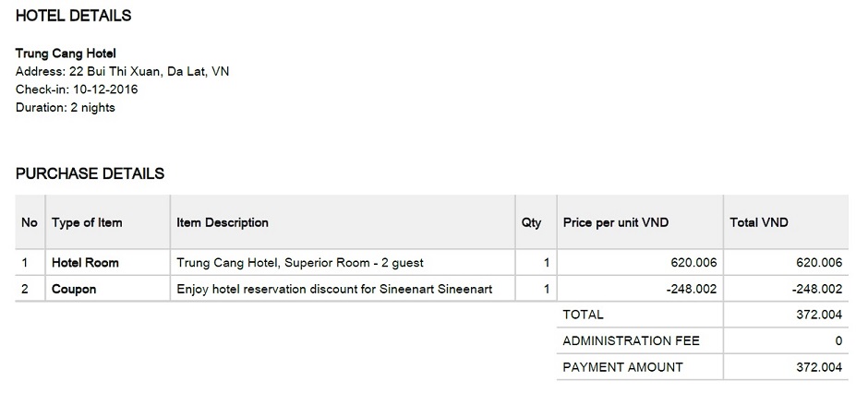Select the Trung Cang Hotel name
868x393 pixels.
66,54
